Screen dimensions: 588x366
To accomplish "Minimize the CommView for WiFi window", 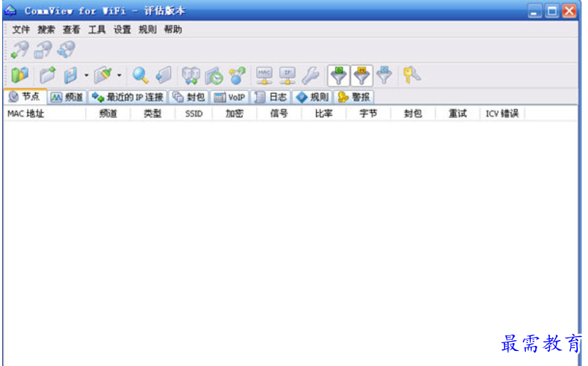I will [x=535, y=11].
